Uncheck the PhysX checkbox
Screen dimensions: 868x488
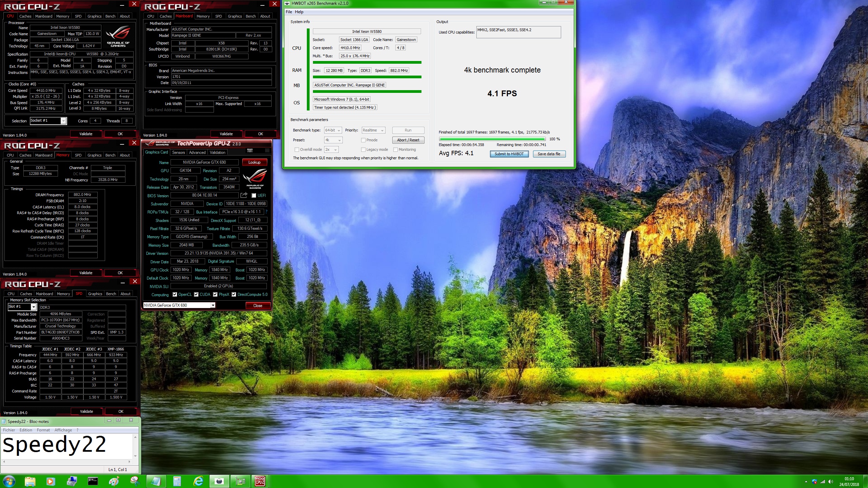(x=215, y=294)
